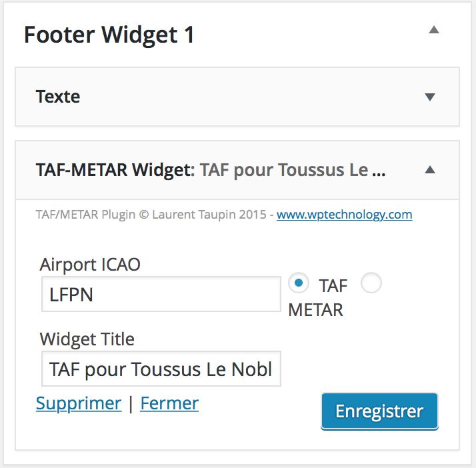Collapse the Footer Widget 1 panel arrow
This screenshot has height=468, width=476.
click(x=434, y=30)
